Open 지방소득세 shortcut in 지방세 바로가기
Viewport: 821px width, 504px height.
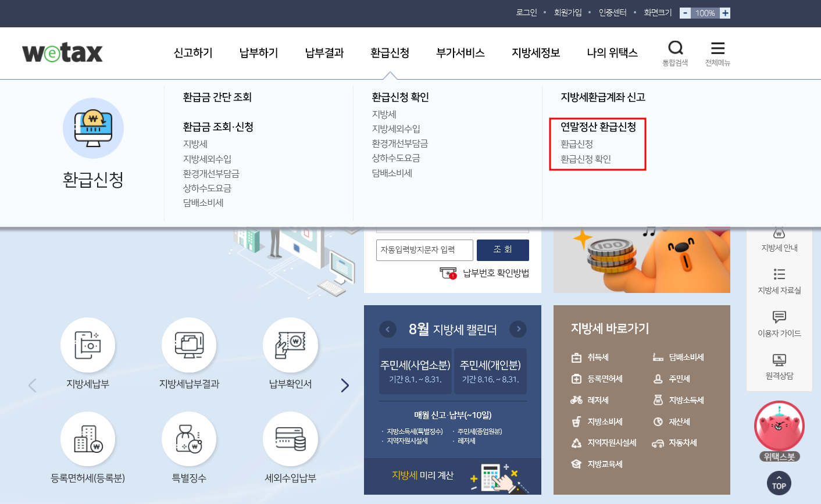pos(679,401)
